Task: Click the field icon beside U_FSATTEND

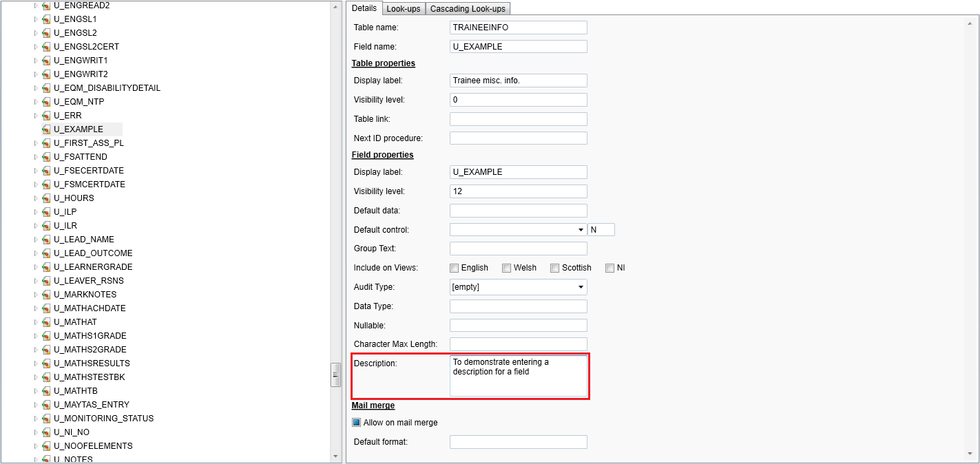Action: click(46, 157)
